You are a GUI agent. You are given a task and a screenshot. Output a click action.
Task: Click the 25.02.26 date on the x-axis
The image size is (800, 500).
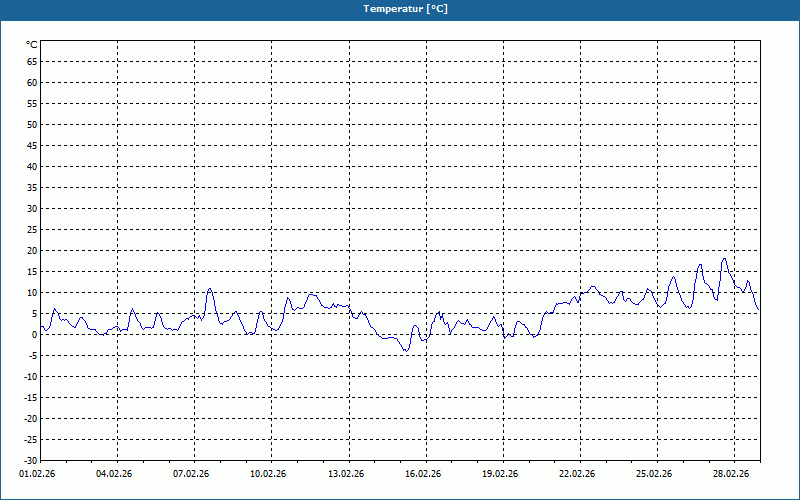point(654,474)
